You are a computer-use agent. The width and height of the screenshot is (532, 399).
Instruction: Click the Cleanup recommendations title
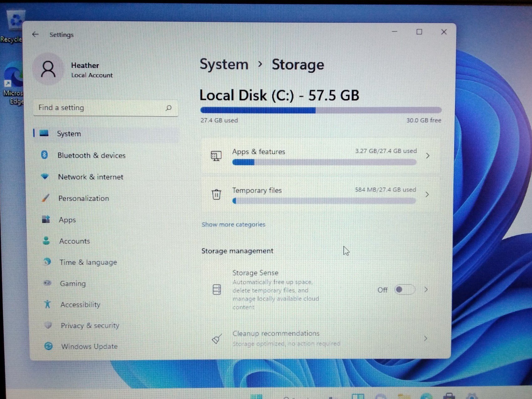click(x=276, y=333)
